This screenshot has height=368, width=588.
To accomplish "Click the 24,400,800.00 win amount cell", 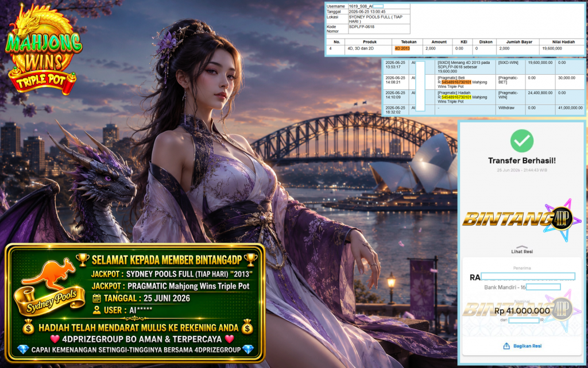I will 540,93.
